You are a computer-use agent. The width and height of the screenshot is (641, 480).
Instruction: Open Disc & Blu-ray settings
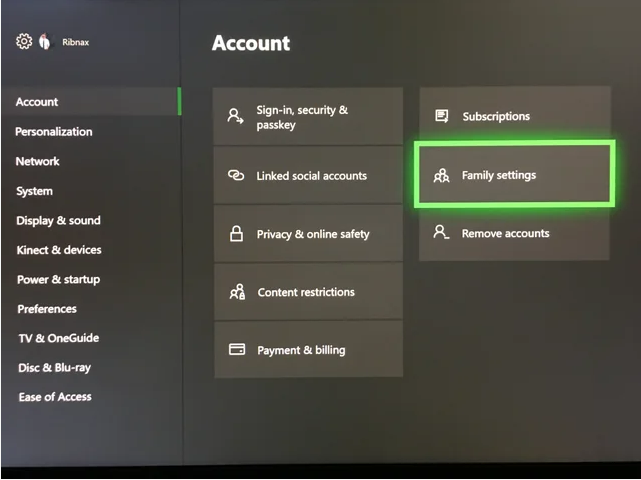pyautogui.click(x=54, y=368)
